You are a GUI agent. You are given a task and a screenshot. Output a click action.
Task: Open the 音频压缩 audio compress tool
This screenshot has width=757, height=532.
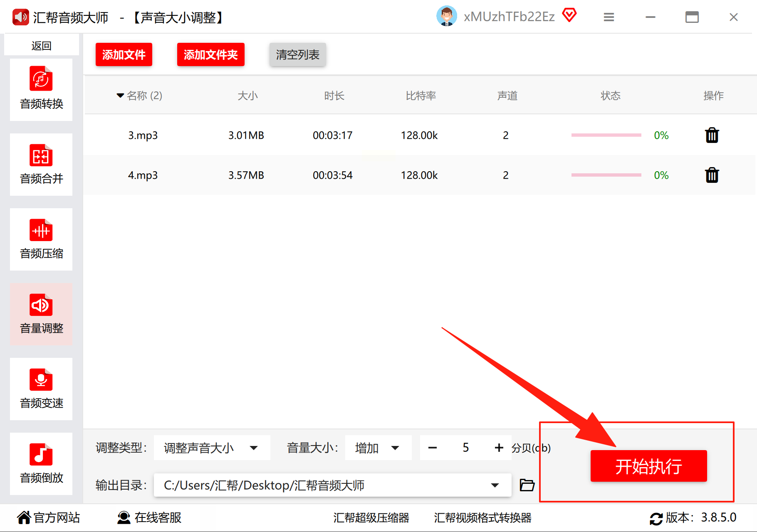point(41,239)
